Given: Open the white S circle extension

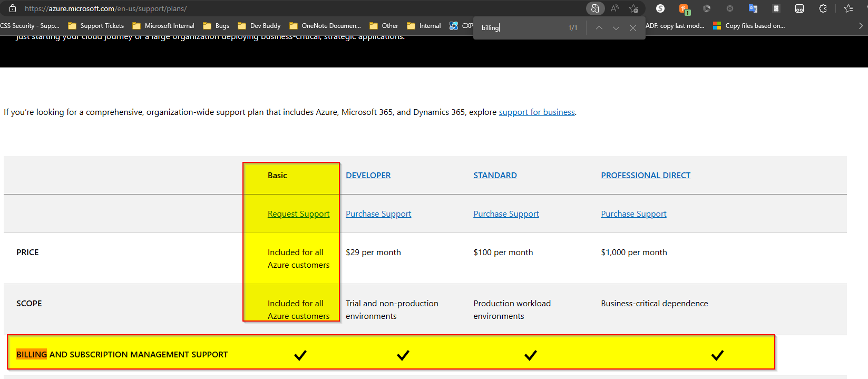Looking at the screenshot, I should [660, 8].
